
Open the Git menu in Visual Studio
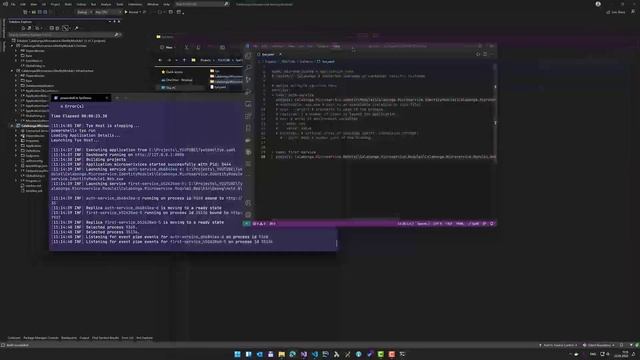click(44, 4)
